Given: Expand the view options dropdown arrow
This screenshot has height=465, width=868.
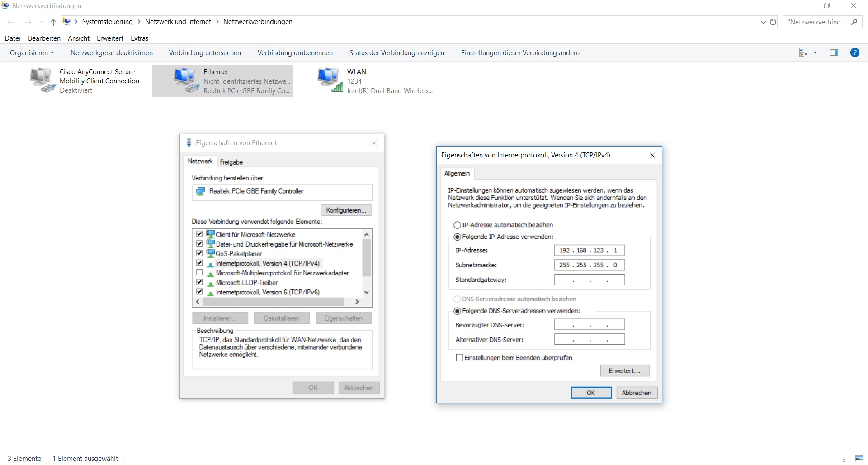Looking at the screenshot, I should (x=816, y=52).
